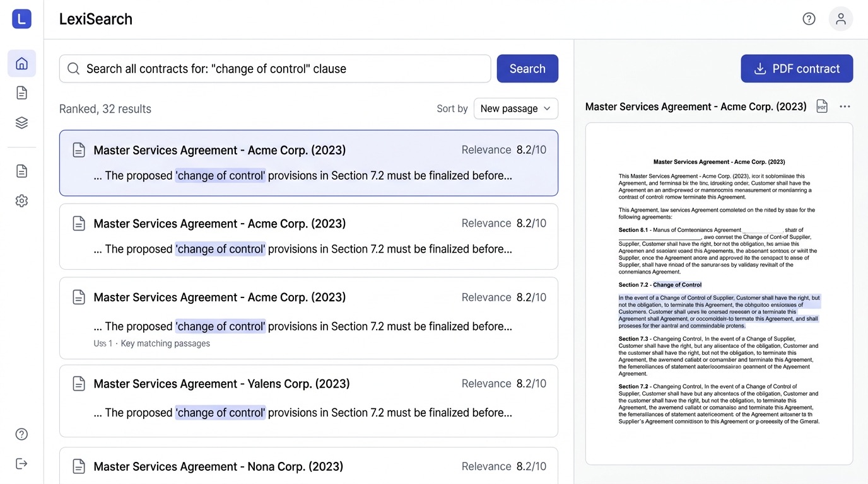Click the Section 7.3 paragraph in preview
The width and height of the screenshot is (868, 484).
click(718, 356)
